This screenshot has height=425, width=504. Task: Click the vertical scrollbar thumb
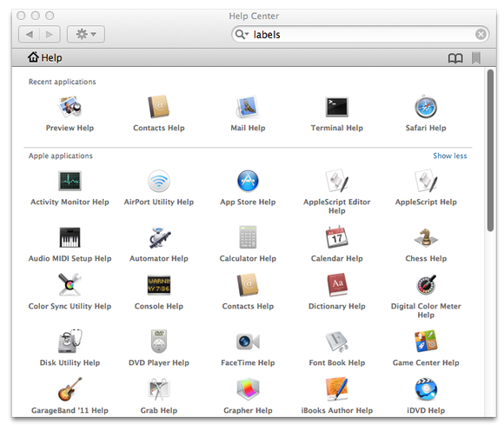(490, 150)
